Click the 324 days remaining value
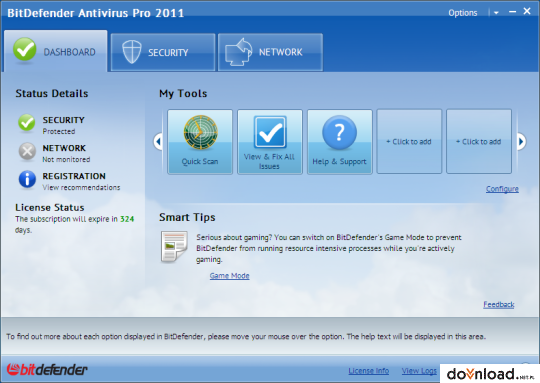540x383 pixels. click(127, 219)
